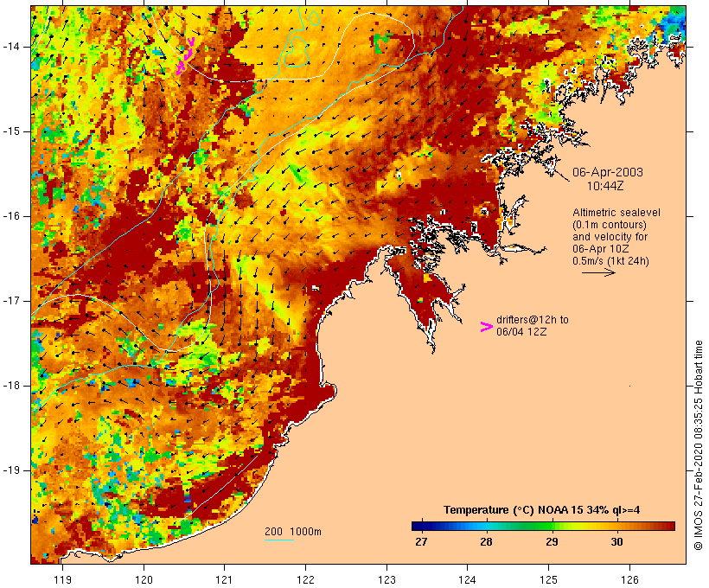
Task: Click the colorbar near 27 degrees
Action: coord(421,526)
